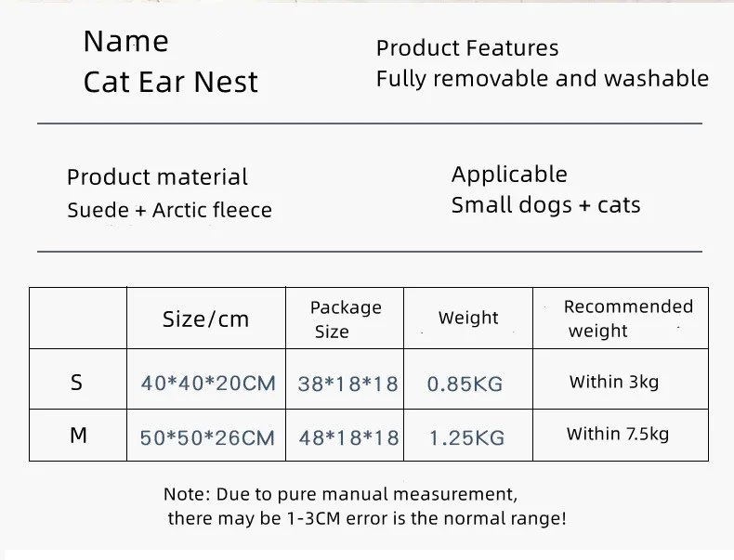
Task: Click the 'Cat Ear Nest' product name
Action: [171, 83]
